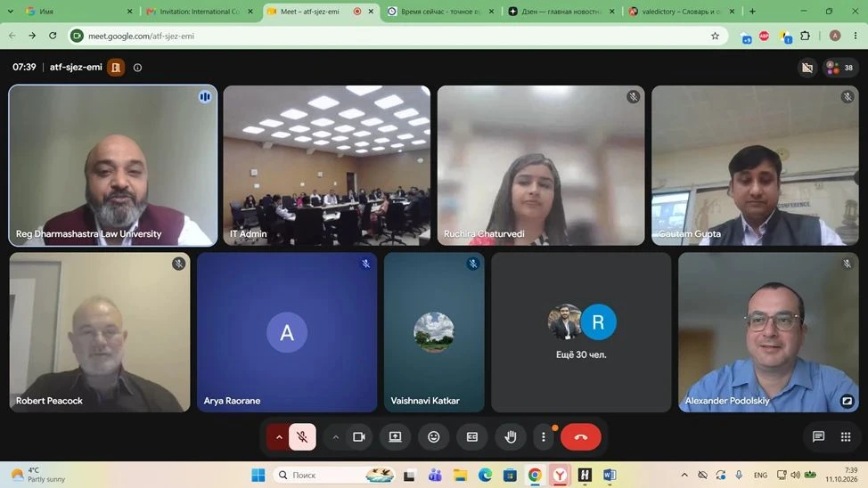Unmute the microphone in the call controls
Screen dimensions: 868x488
[302, 436]
